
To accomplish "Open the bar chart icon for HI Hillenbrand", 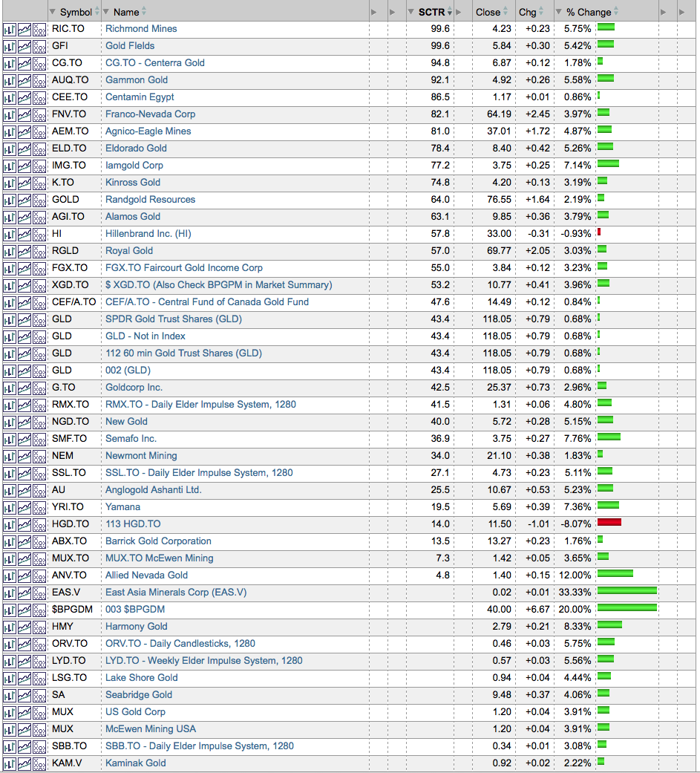I will [x=10, y=235].
